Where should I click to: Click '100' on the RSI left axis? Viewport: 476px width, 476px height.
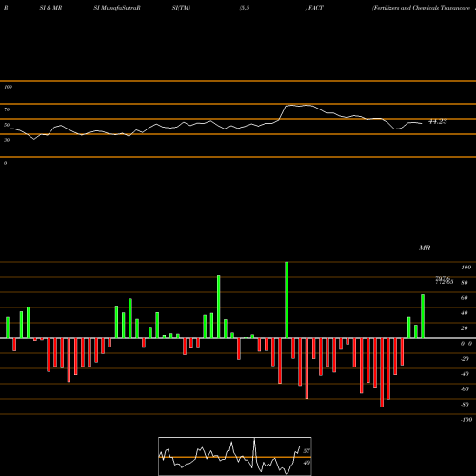pos(8,87)
